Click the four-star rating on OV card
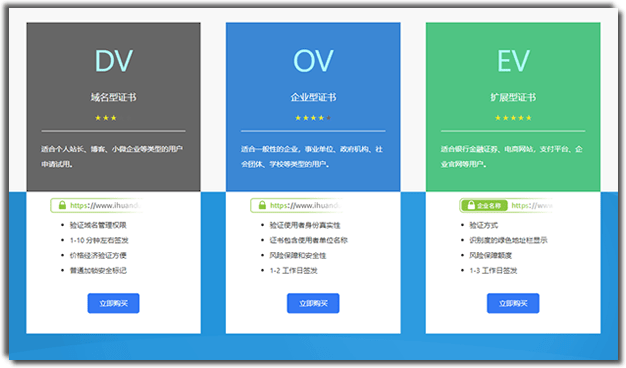The image size is (626, 368). 313,118
